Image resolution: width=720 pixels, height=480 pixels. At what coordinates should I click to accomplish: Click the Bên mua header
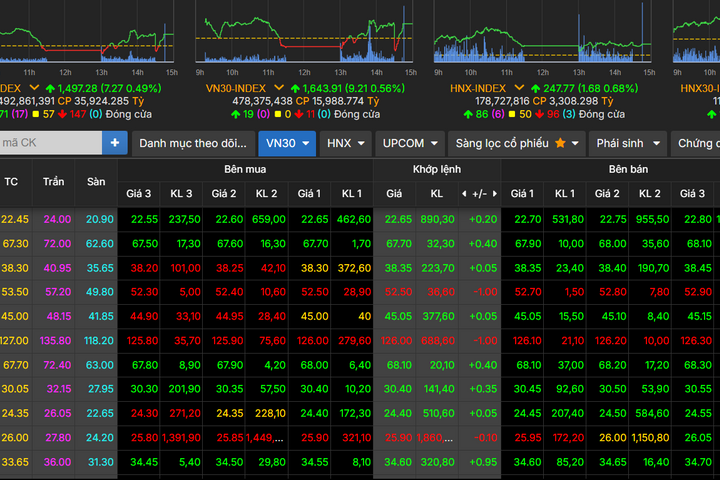pos(245,169)
